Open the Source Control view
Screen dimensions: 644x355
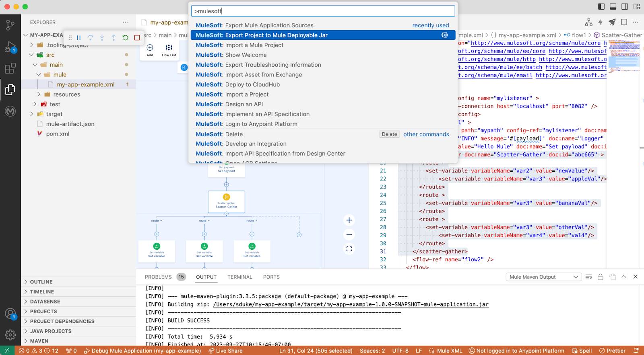pyautogui.click(x=10, y=25)
